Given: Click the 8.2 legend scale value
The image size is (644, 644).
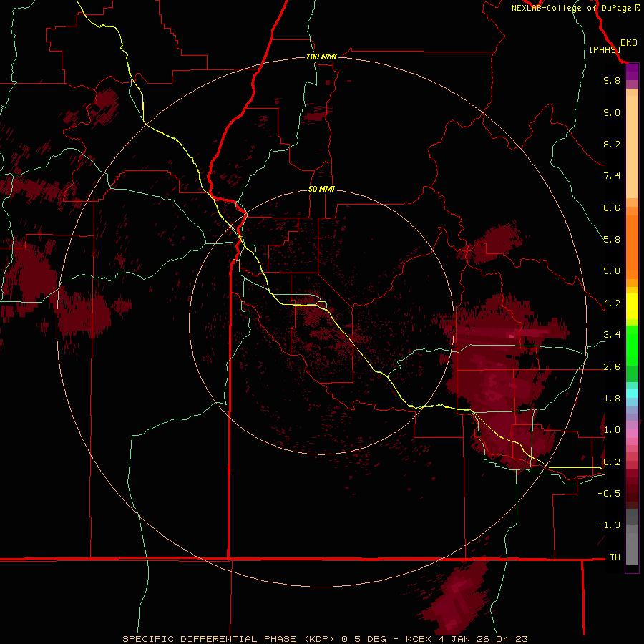Looking at the screenshot, I should click(x=612, y=144).
